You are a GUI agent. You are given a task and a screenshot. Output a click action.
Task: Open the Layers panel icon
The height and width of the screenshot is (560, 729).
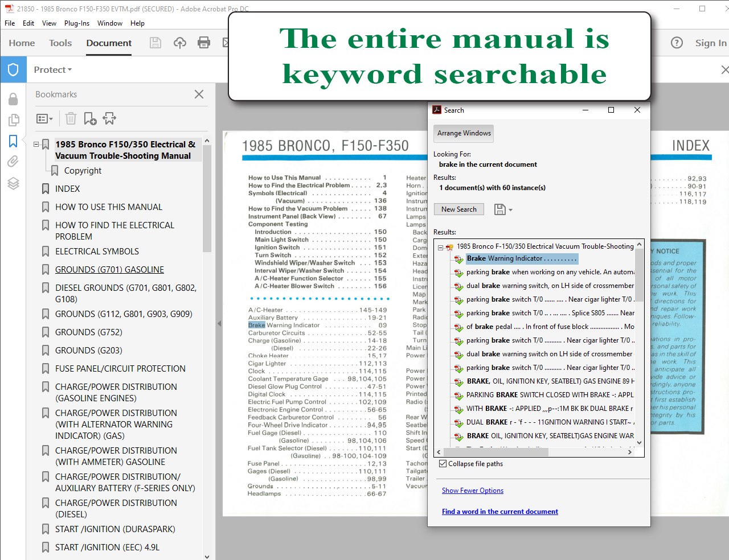pyautogui.click(x=13, y=183)
